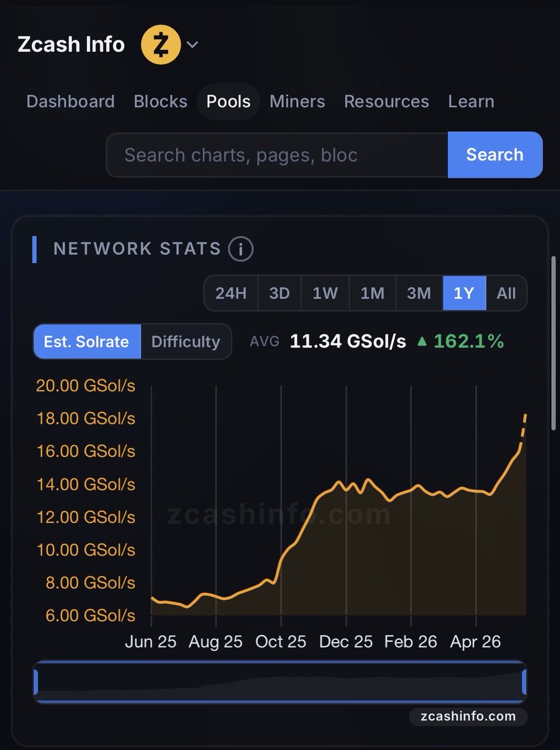Select the 1Y time range
Screen dimensions: 560x750
click(x=464, y=293)
